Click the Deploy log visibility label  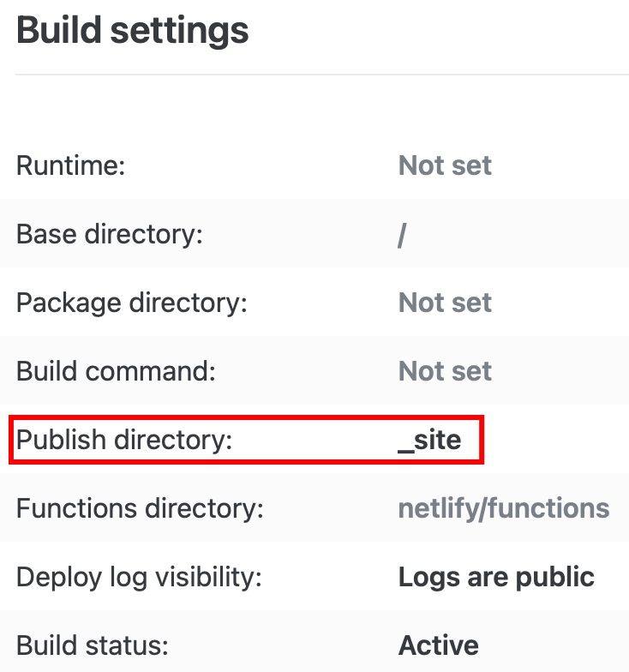tap(139, 577)
